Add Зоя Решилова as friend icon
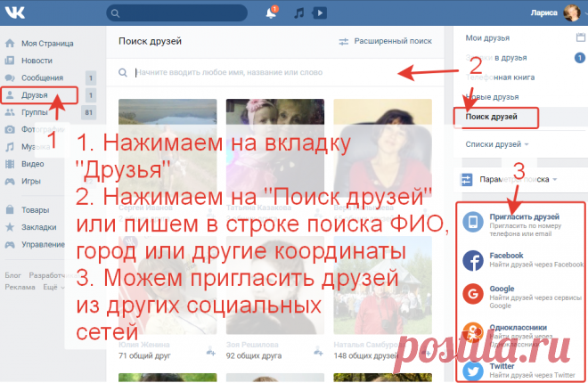This screenshot has width=588, height=383. point(318,352)
